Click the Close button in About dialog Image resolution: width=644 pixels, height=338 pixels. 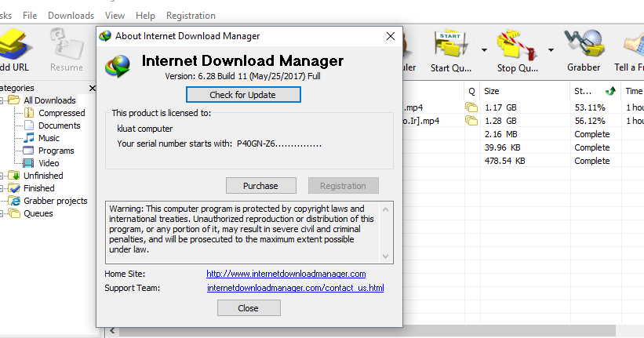pos(249,308)
